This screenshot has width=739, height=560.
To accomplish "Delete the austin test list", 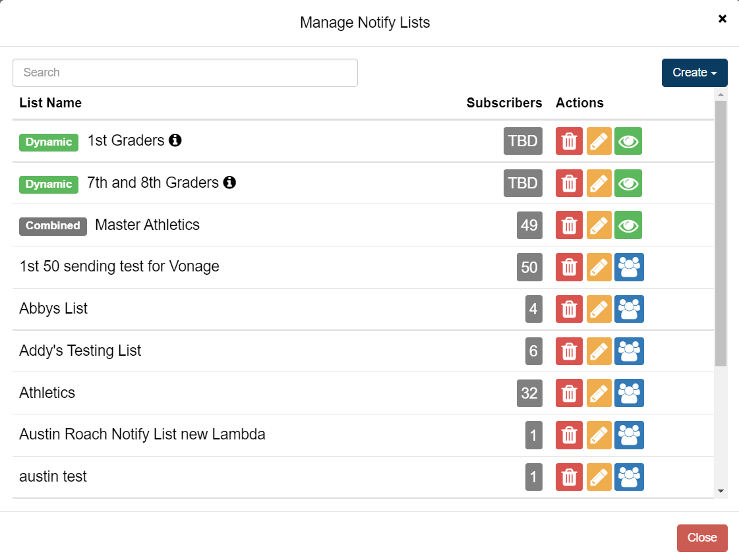I will coord(569,477).
